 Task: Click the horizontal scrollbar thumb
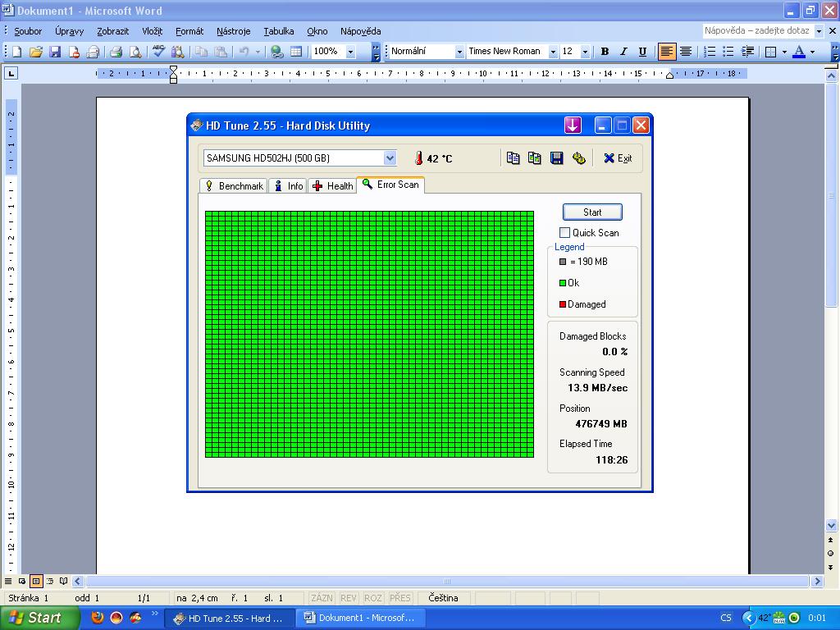pos(447,582)
